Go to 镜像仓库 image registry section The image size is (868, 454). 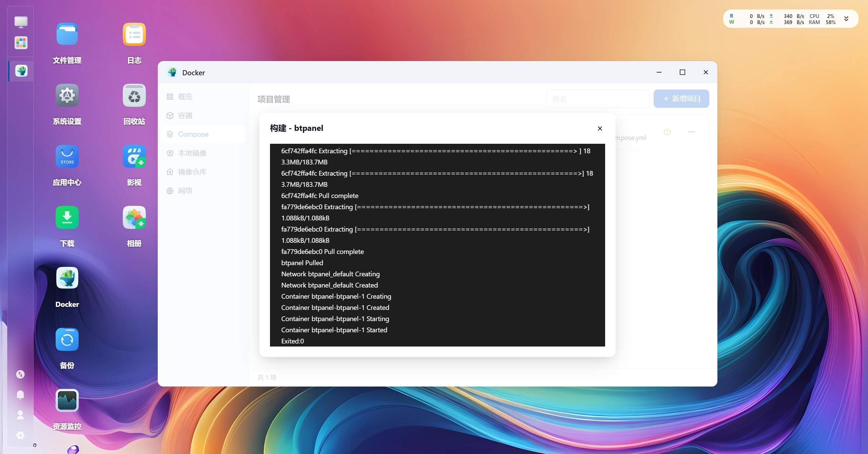192,172
